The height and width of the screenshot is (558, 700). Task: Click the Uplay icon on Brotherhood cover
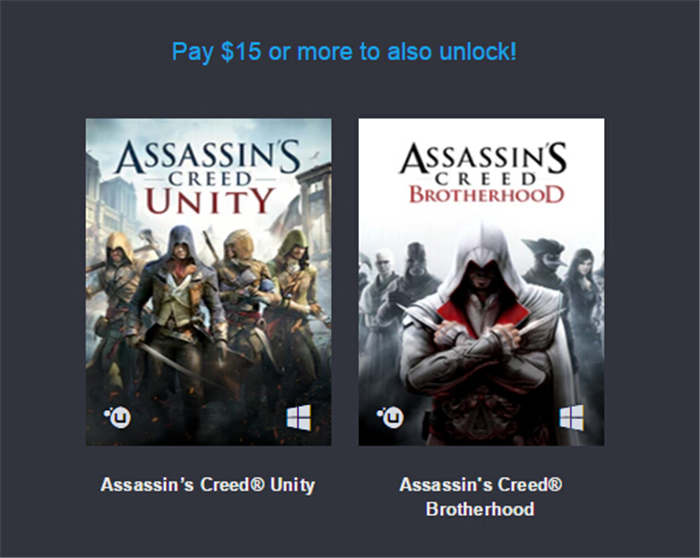pos(389,417)
